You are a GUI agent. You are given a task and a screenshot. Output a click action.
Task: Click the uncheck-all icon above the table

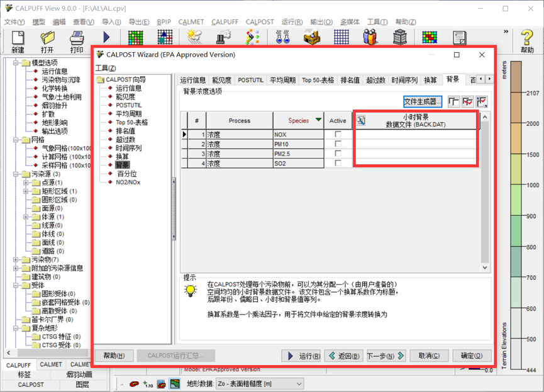pyautogui.click(x=453, y=102)
